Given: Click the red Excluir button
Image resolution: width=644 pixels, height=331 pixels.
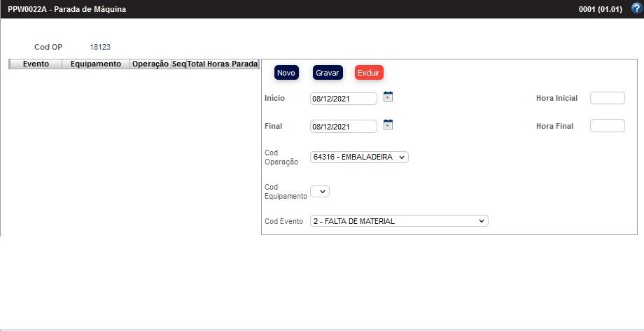Looking at the screenshot, I should coord(369,73).
